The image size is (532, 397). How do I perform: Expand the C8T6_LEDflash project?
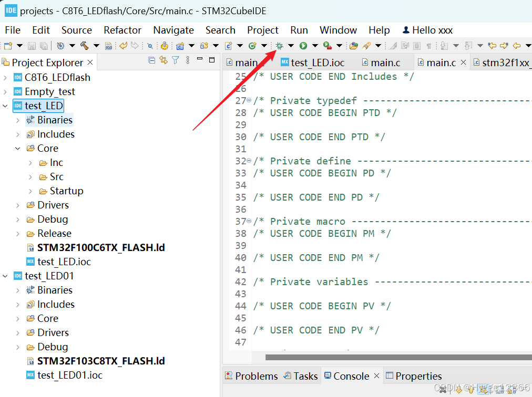click(5, 78)
